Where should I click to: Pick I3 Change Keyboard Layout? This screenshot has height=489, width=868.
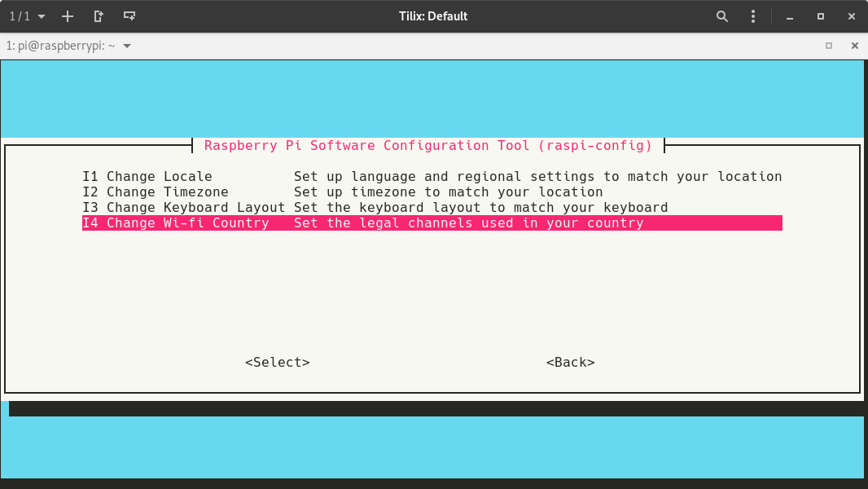[183, 208]
